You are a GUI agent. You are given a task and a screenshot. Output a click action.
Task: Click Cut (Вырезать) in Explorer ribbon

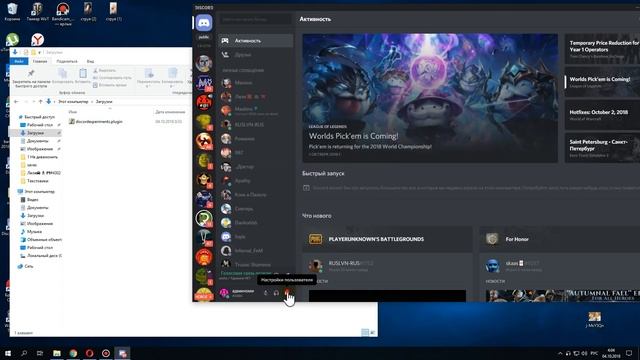point(104,71)
